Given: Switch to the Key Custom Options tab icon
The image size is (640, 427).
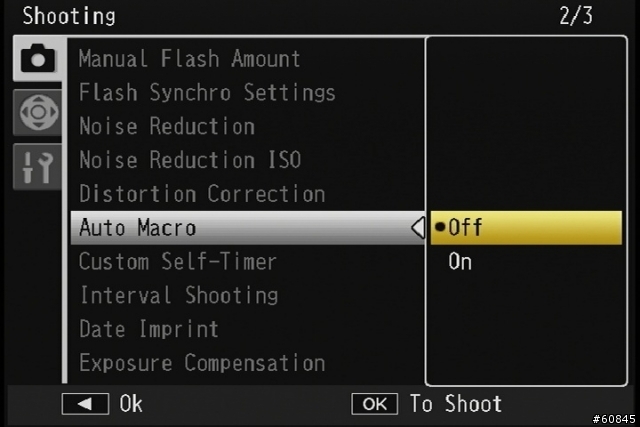Looking at the screenshot, I should coord(38,112).
